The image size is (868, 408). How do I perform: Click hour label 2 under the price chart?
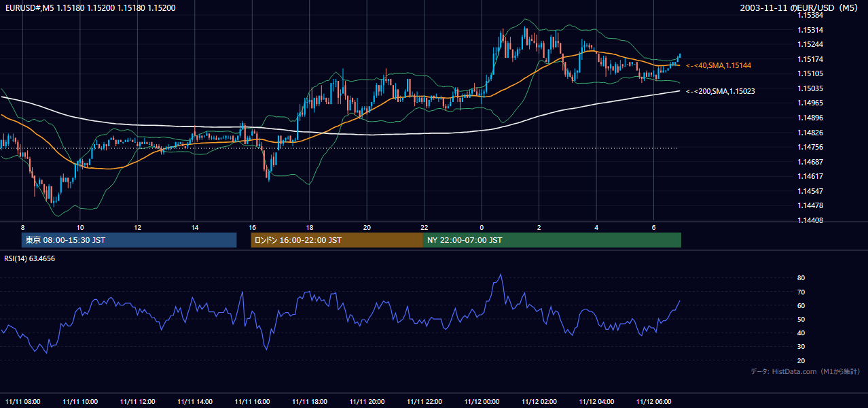(539, 227)
